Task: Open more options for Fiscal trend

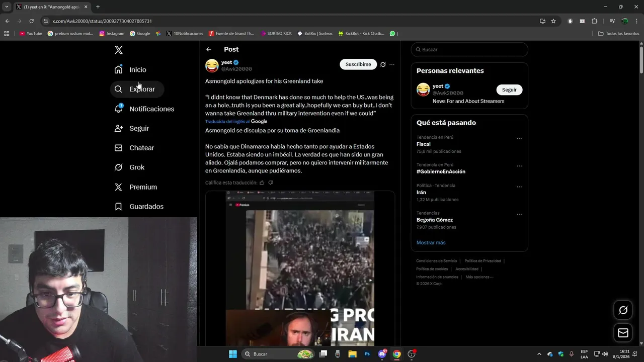Action: [519, 138]
